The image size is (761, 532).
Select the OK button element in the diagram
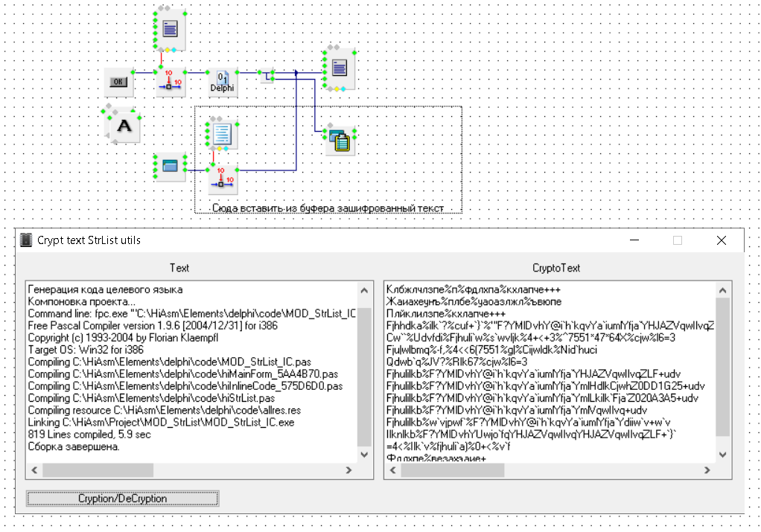[118, 82]
